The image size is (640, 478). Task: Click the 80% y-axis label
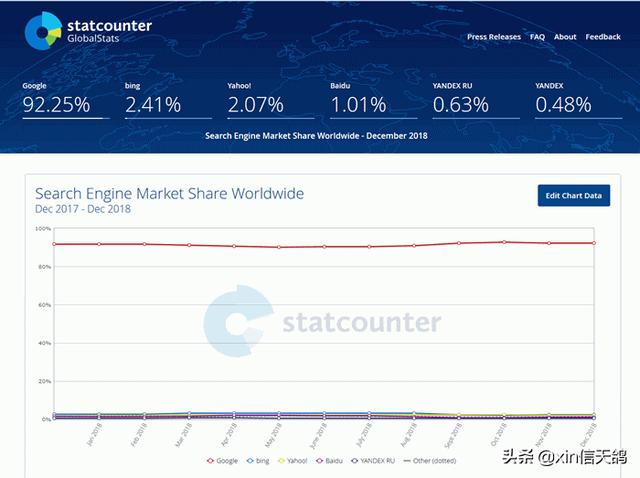[x=44, y=267]
